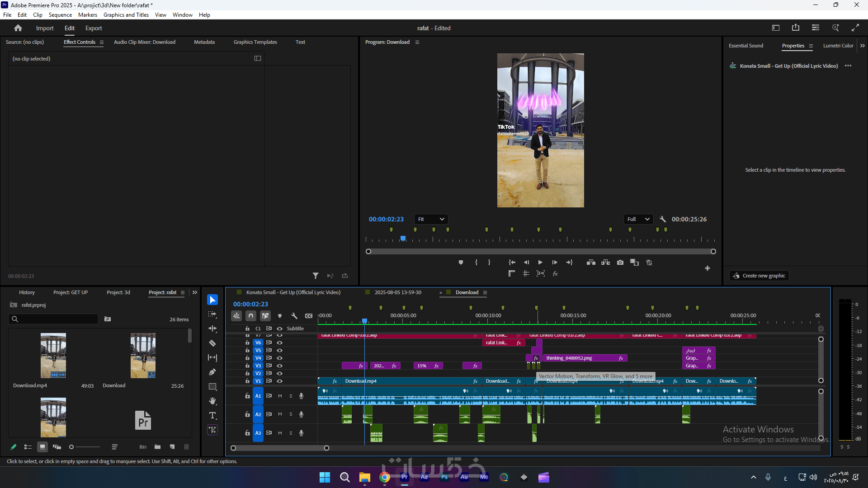868x488 pixels.
Task: Click the timeline wrench settings icon
Action: [x=294, y=316]
